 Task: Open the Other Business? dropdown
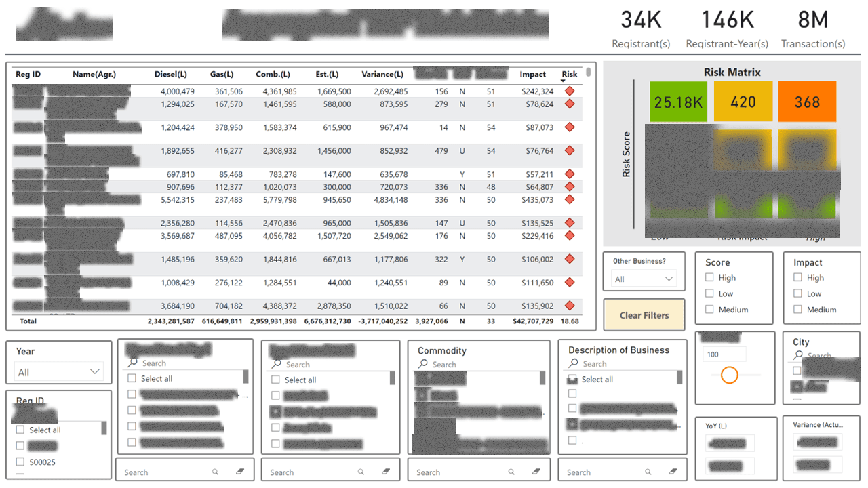coord(643,278)
